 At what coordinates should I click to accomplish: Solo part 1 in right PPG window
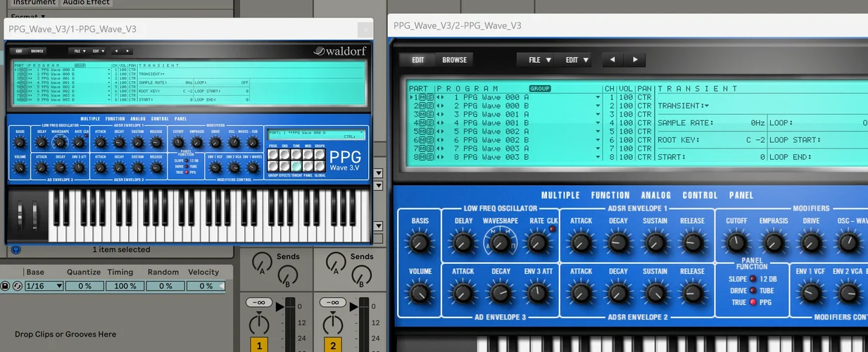pyautogui.click(x=429, y=97)
